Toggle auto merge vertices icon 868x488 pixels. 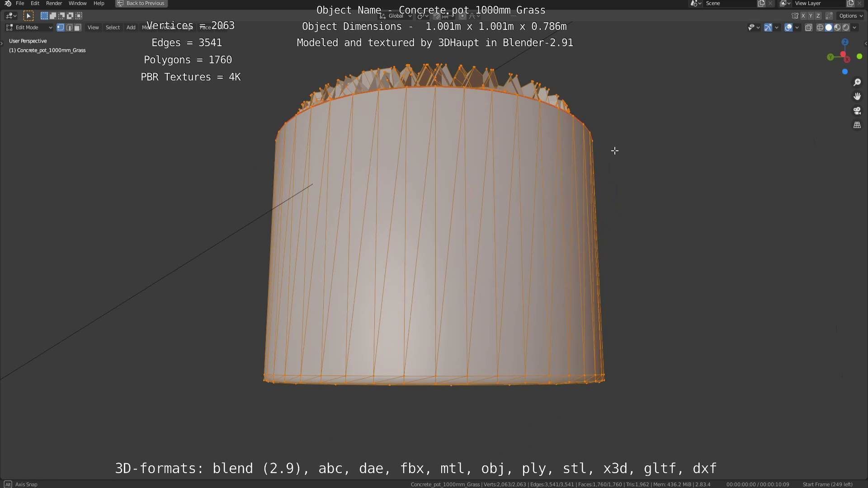pyautogui.click(x=829, y=16)
